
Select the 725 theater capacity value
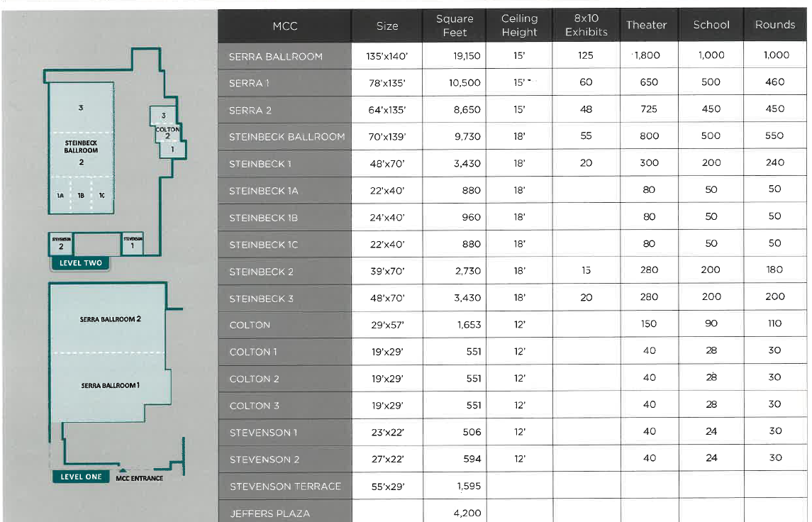click(648, 109)
